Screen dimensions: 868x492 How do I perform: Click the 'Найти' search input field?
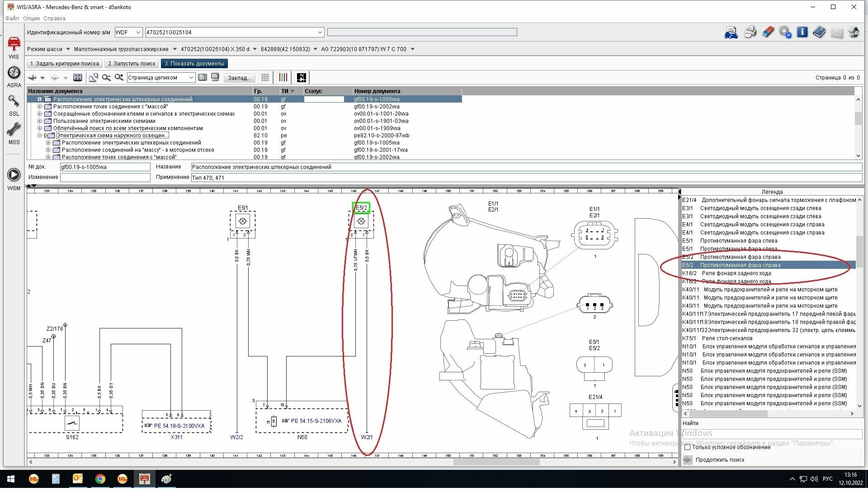point(771,434)
